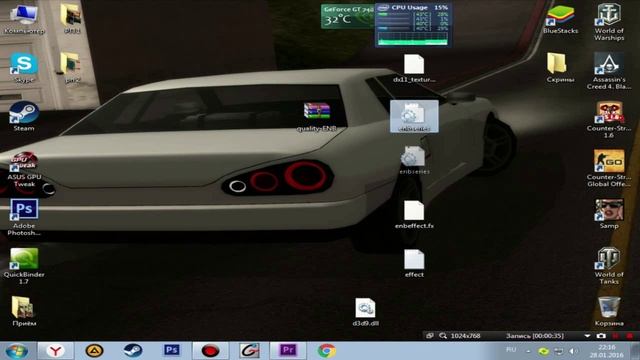Switch to Premiere Pro in taskbar
This screenshot has width=640, height=360.
point(288,351)
